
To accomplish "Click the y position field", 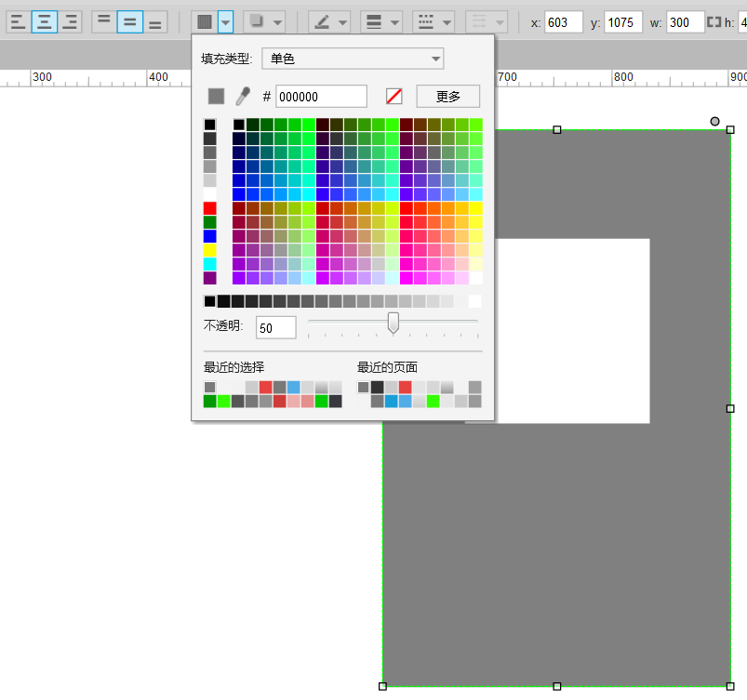I will point(623,22).
